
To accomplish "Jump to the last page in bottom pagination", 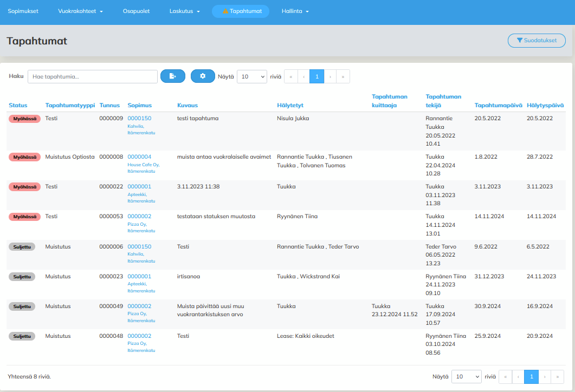I will coord(557,377).
